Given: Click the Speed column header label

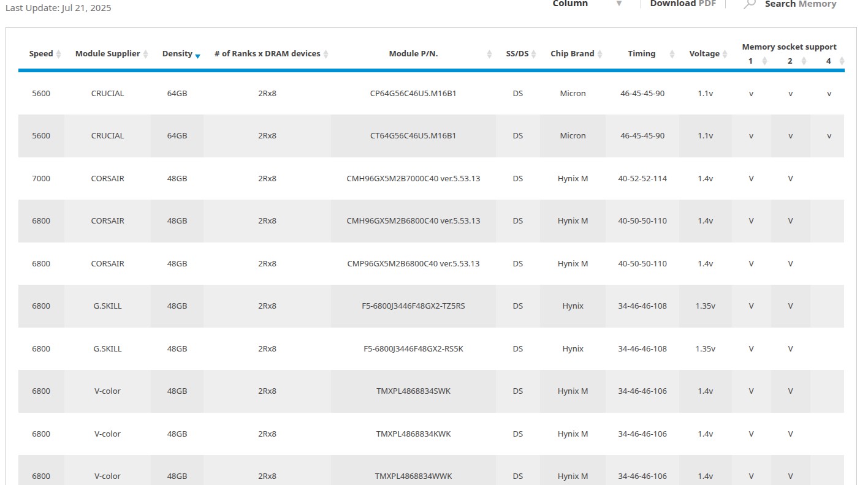Looking at the screenshot, I should (x=41, y=54).
